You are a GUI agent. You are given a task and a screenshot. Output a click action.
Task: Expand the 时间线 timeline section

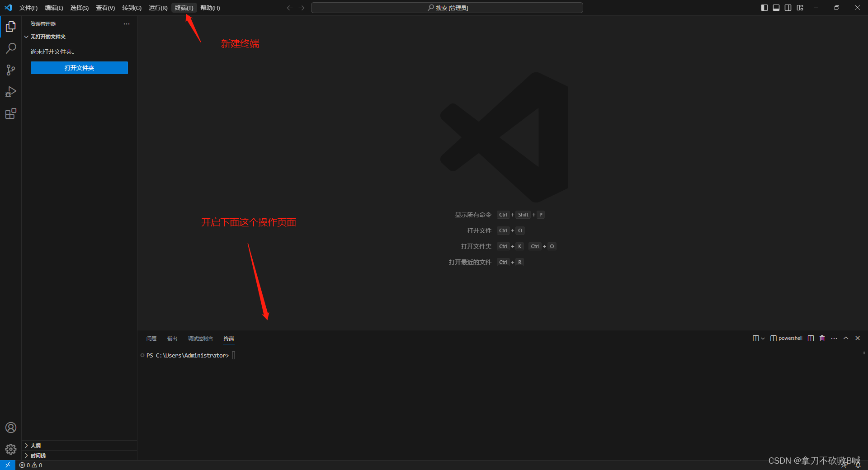coord(79,456)
